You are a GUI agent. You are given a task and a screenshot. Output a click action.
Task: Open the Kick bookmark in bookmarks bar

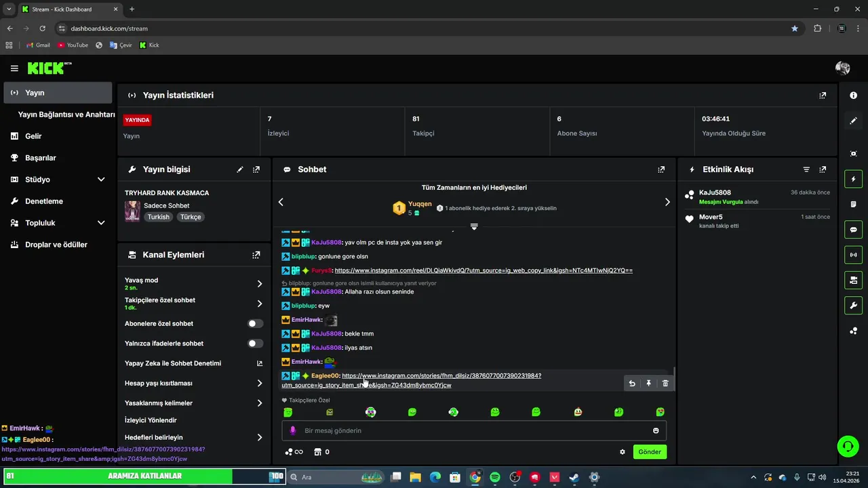tap(149, 45)
